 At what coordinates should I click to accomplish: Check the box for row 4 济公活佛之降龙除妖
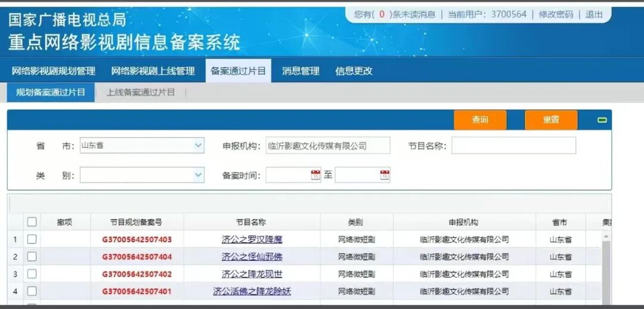point(32,291)
